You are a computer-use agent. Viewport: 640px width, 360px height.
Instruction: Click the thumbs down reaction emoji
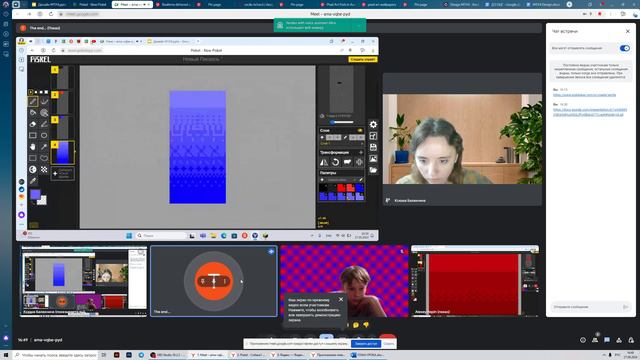click(x=366, y=325)
